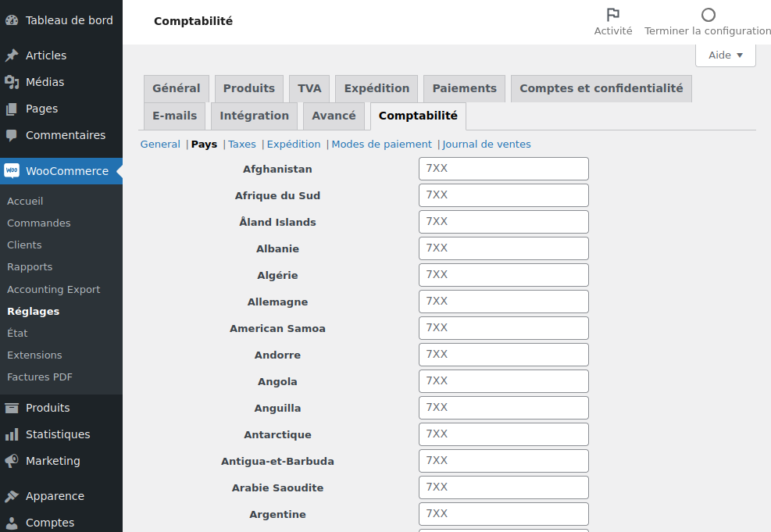Screen dimensions: 771x532
Task: Click the WooCommerce logo icon
Action: (x=12, y=171)
